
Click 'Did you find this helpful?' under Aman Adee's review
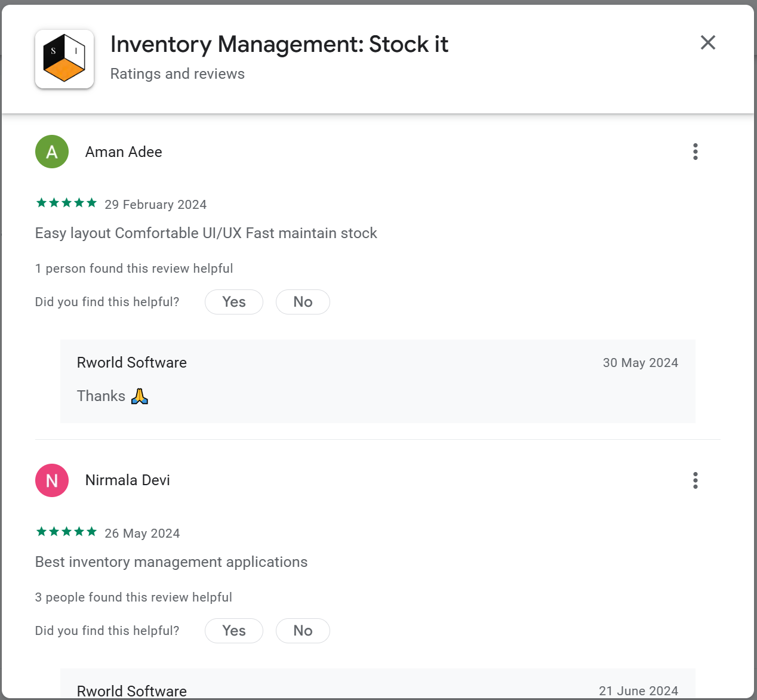point(107,302)
